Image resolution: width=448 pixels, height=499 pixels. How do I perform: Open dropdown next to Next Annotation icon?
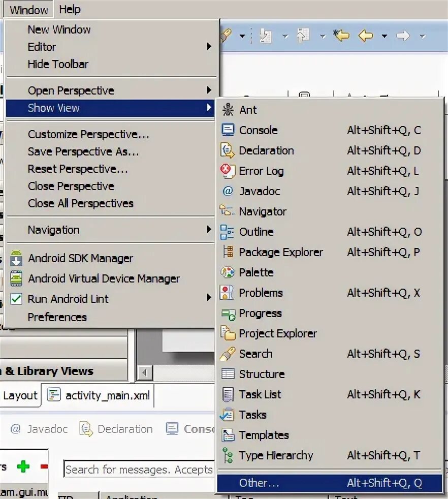pyautogui.click(x=285, y=36)
